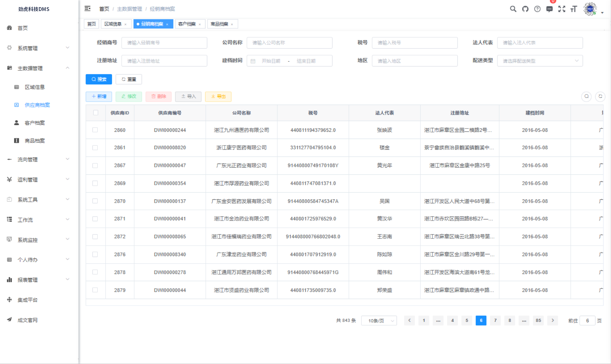Image resolution: width=611 pixels, height=364 pixels.
Task: Open the top-bar search magnifier icon
Action: (513, 9)
